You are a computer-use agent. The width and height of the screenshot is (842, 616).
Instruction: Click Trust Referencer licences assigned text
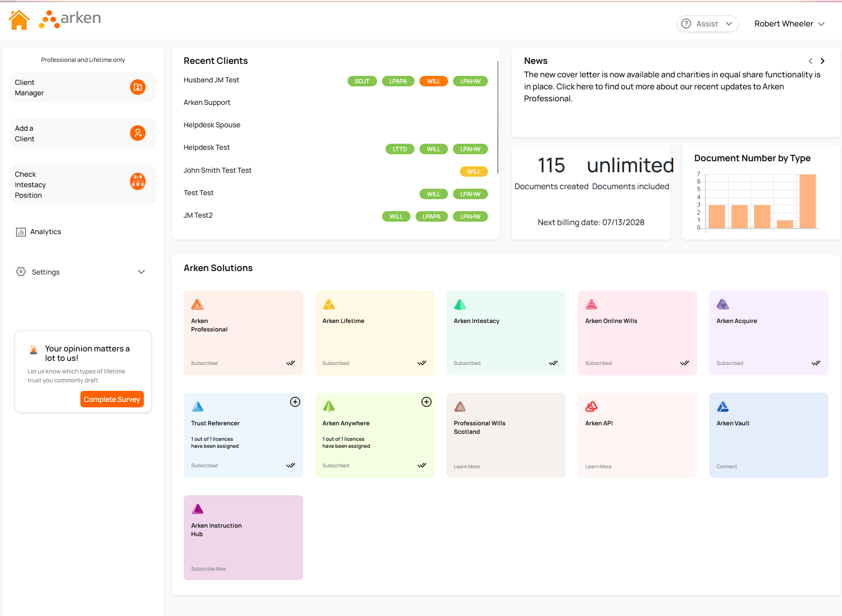click(215, 443)
